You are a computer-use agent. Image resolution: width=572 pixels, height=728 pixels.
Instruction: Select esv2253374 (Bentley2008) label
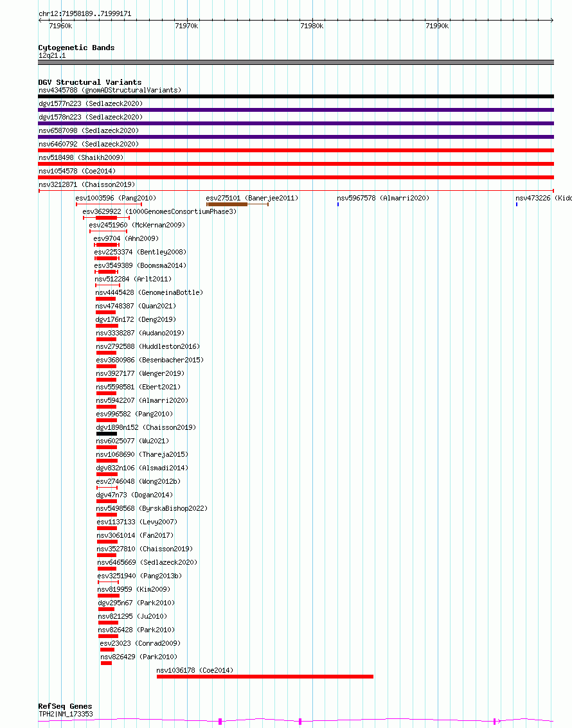140,252
